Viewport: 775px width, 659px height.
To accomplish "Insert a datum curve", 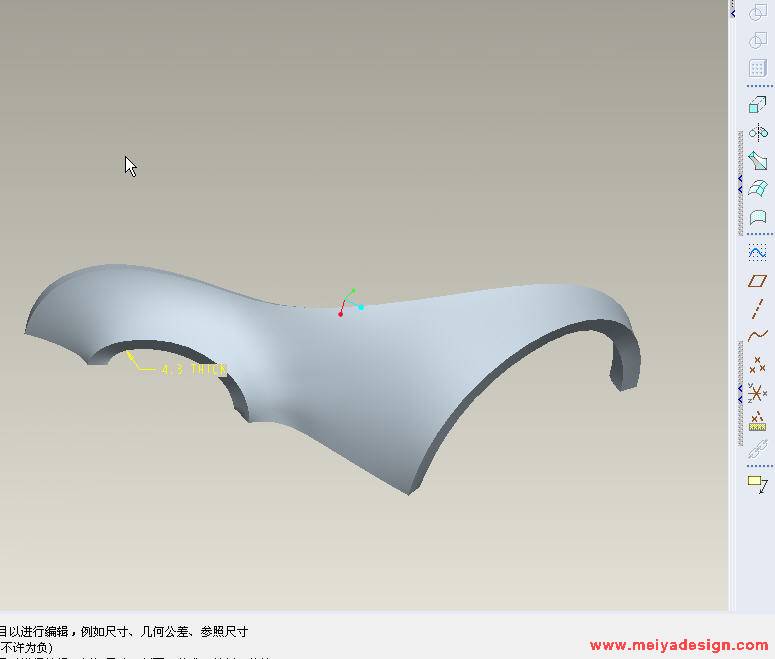I will [x=758, y=336].
